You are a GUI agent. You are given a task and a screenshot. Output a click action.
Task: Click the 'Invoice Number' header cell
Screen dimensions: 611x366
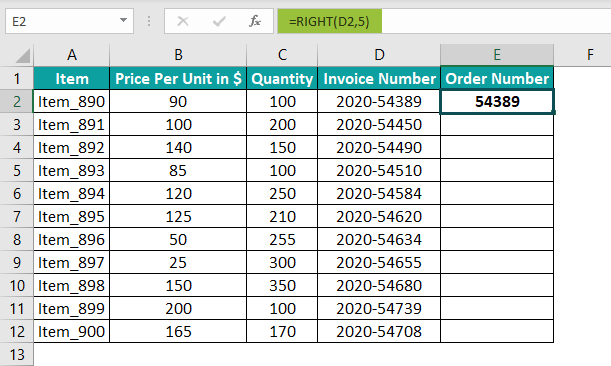pos(379,78)
